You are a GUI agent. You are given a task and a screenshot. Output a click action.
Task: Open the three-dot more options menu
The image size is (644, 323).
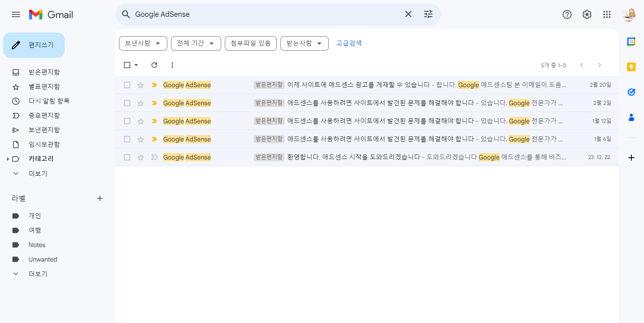tap(172, 65)
